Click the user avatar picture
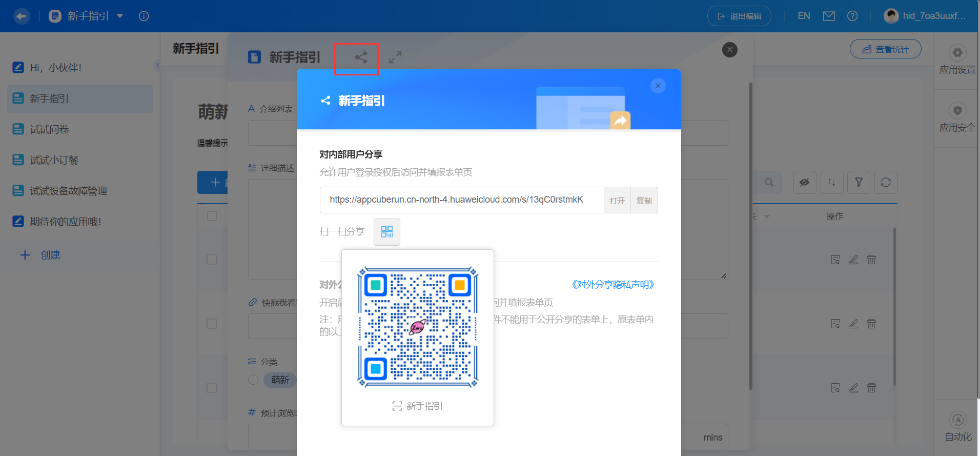 click(x=891, y=16)
